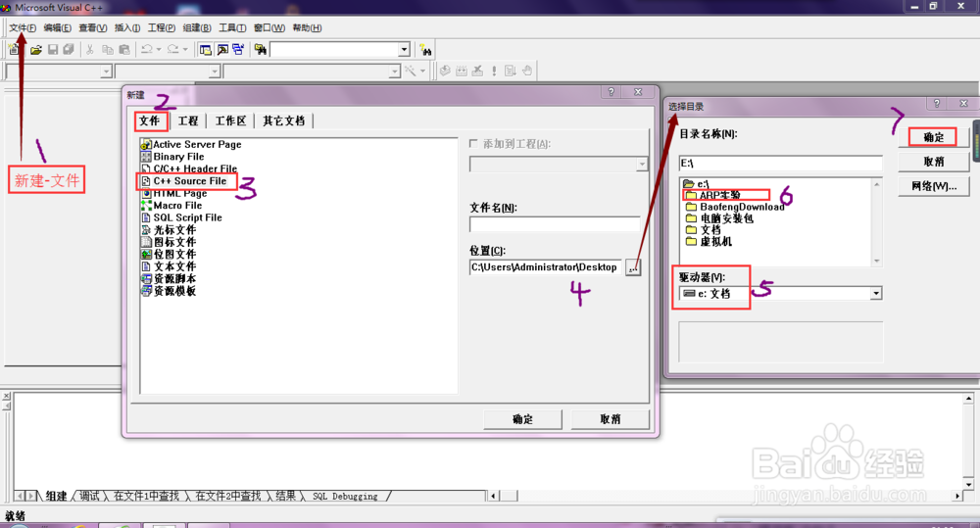This screenshot has width=980, height=528.
Task: Switch to the 工作区 tab
Action: [230, 120]
